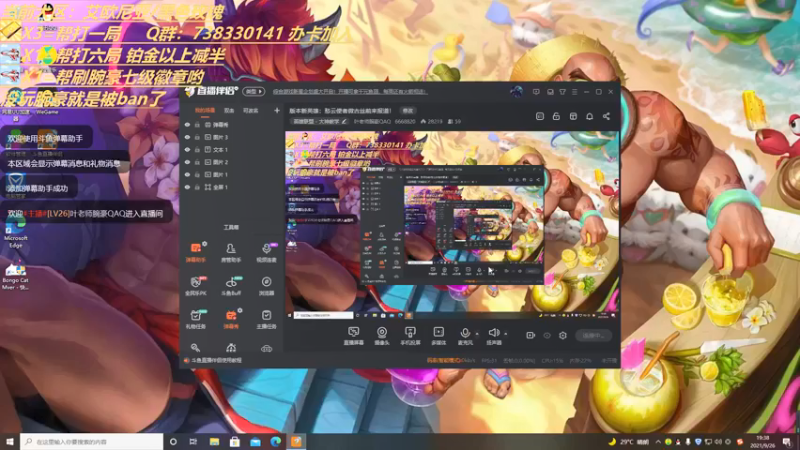Open the 礼物任务 tool icon

pyautogui.click(x=196, y=319)
